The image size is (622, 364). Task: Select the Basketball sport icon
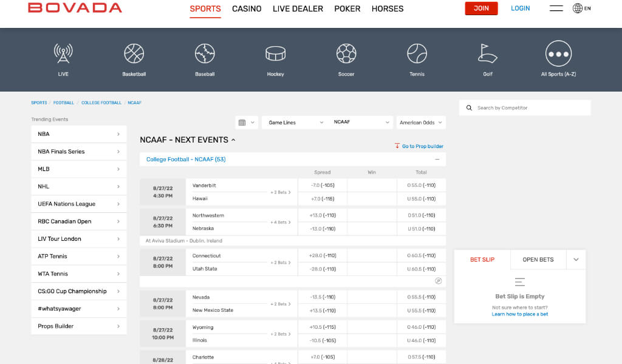point(134,53)
